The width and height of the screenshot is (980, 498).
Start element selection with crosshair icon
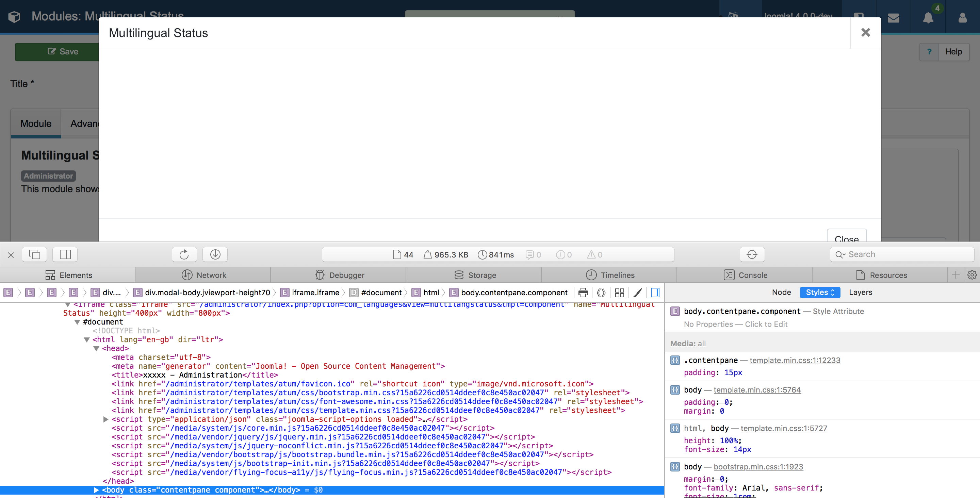point(752,254)
